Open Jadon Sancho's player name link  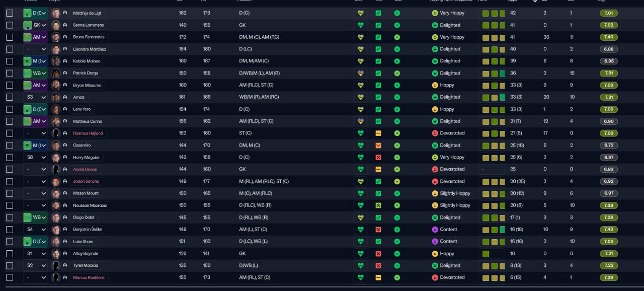(86, 181)
